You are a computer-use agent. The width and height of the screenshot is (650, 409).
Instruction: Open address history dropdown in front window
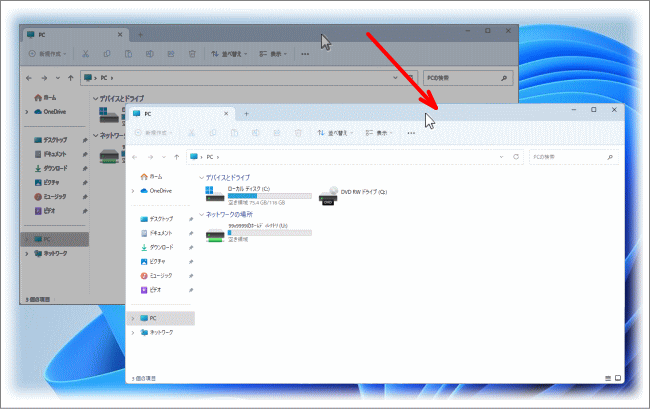tap(501, 157)
